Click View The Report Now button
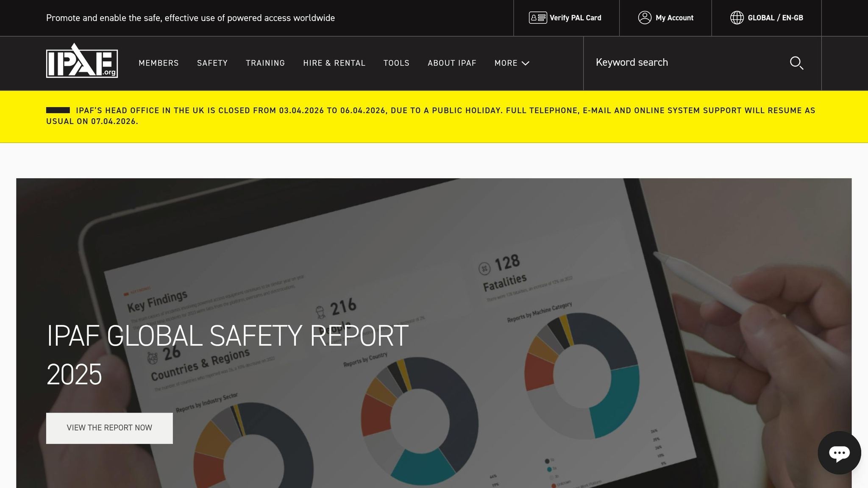 (x=109, y=428)
